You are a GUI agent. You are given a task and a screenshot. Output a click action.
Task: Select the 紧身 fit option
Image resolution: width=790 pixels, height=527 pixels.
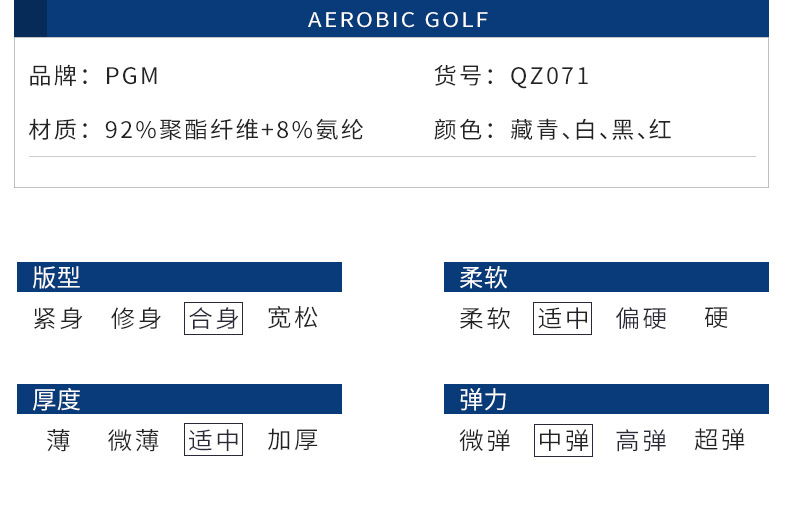[x=58, y=319]
